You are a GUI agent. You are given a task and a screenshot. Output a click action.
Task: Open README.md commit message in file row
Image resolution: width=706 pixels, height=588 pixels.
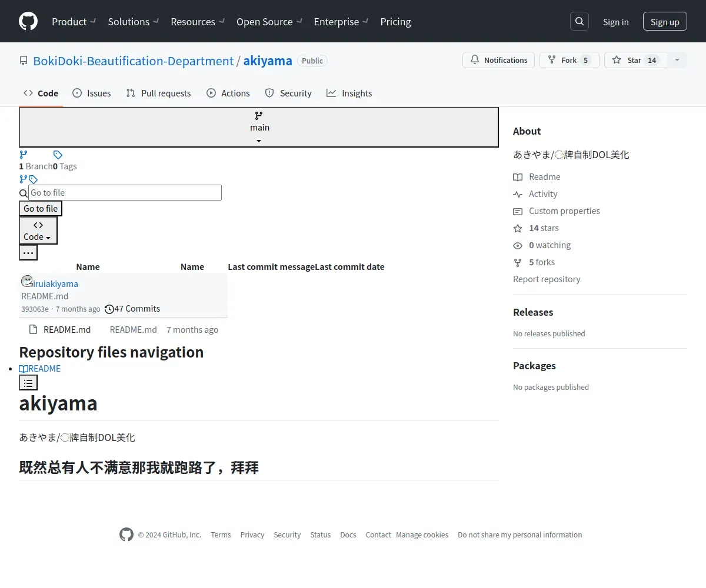pyautogui.click(x=134, y=329)
